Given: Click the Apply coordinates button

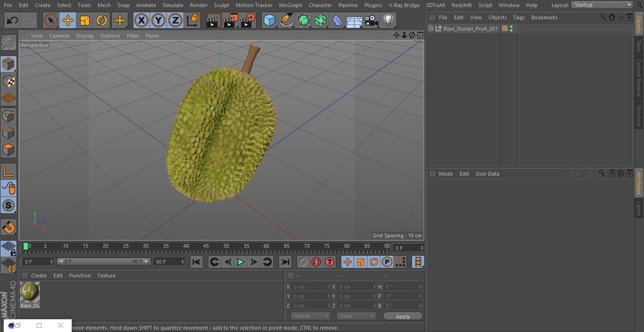Looking at the screenshot, I should [x=403, y=316].
